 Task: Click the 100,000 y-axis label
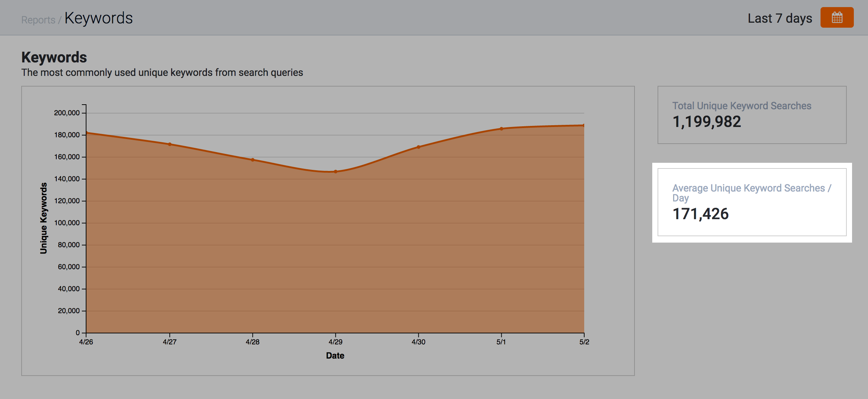[67, 223]
